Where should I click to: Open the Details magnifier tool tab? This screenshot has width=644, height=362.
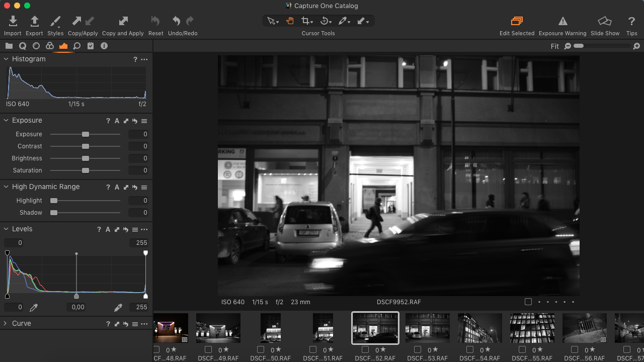tap(76, 46)
